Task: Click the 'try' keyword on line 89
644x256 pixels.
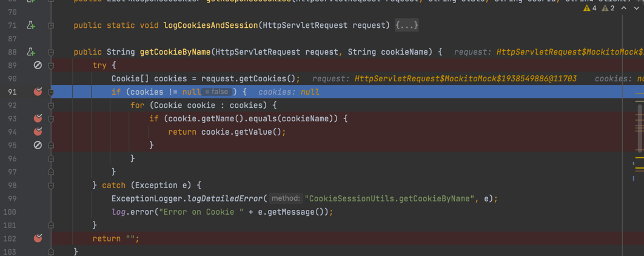Action: (x=100, y=66)
